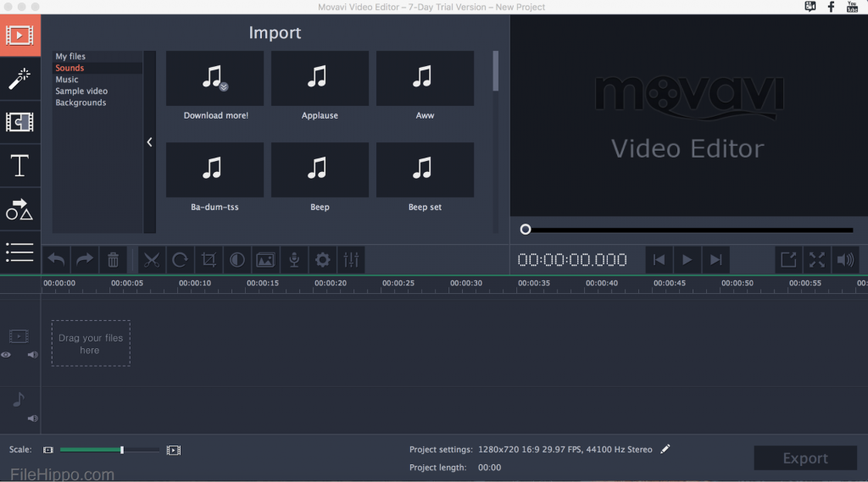Screen dimensions: 868x482
Task: Click the 00:00:30 timeline ruler mark
Action: (x=466, y=283)
